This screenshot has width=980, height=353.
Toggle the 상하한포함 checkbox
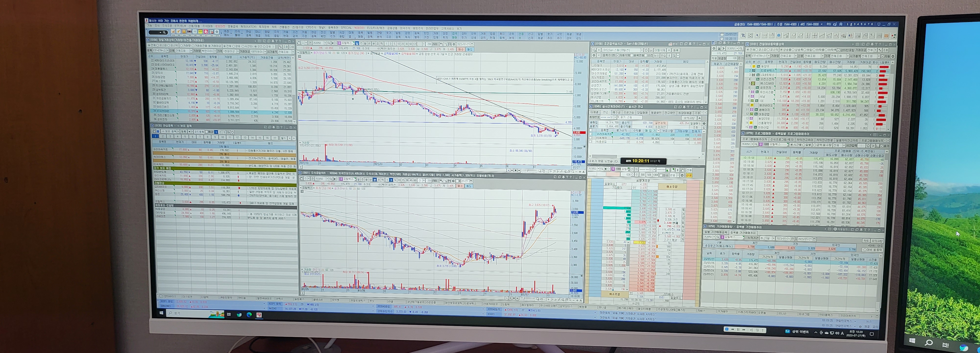[838, 50]
